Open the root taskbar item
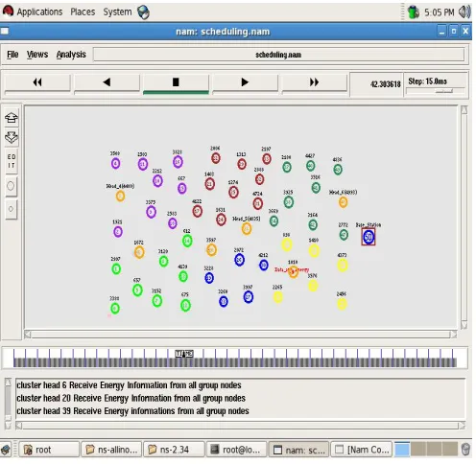Screen dimensions: 476x464 point(49,450)
